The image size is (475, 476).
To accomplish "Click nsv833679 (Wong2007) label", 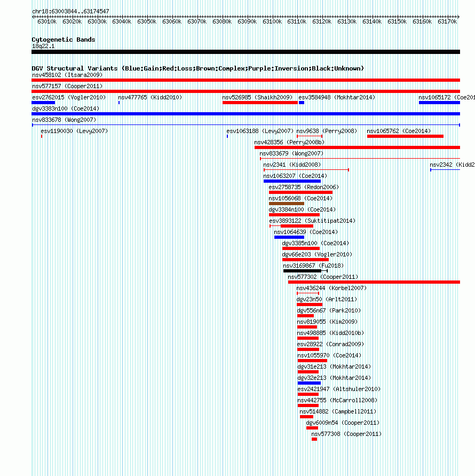I will [x=291, y=154].
